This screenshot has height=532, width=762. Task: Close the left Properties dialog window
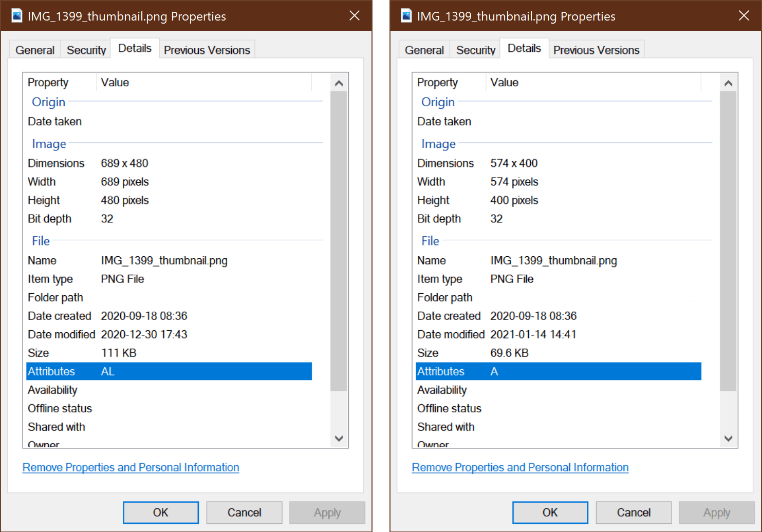tap(355, 16)
